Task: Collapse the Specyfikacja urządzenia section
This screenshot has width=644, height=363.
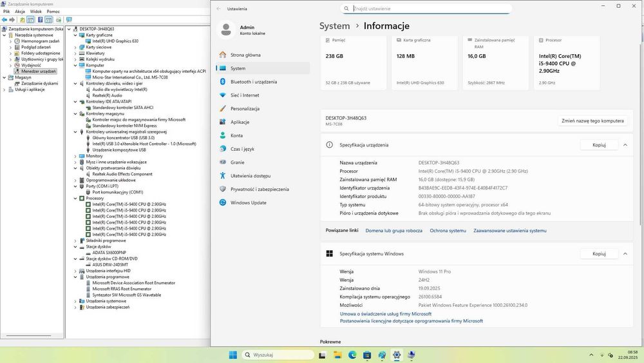Action: (625, 145)
